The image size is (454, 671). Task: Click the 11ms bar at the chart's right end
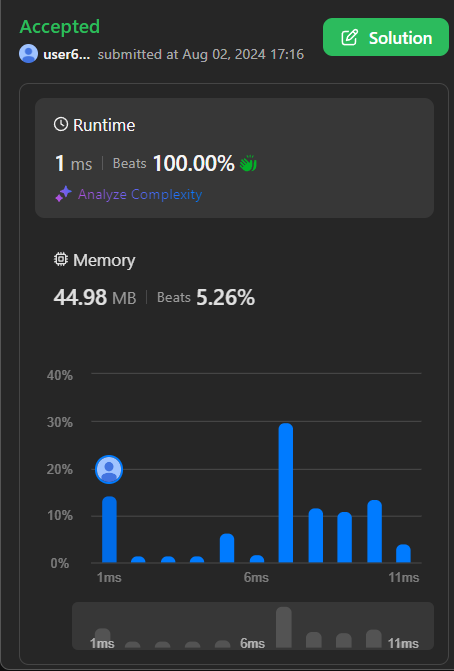tap(403, 553)
